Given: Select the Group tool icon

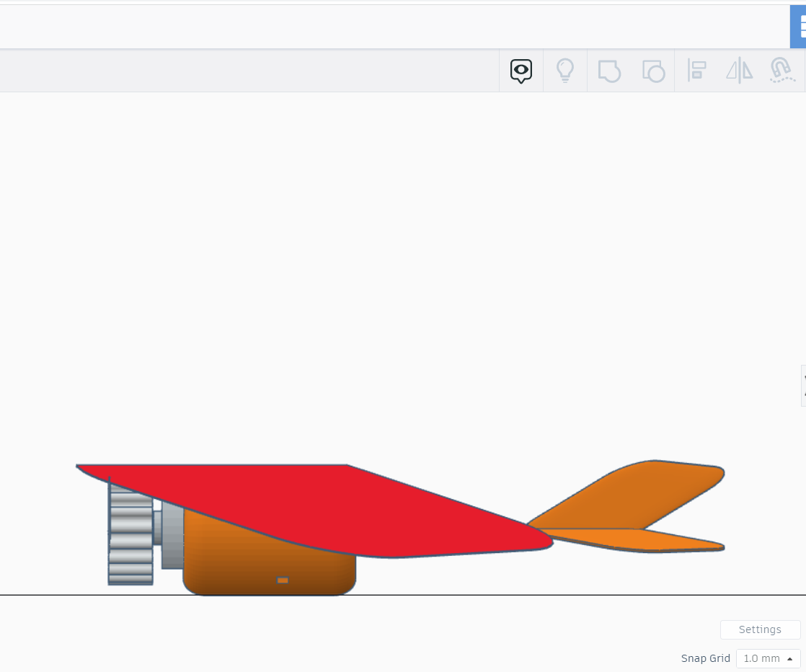Looking at the screenshot, I should (609, 70).
